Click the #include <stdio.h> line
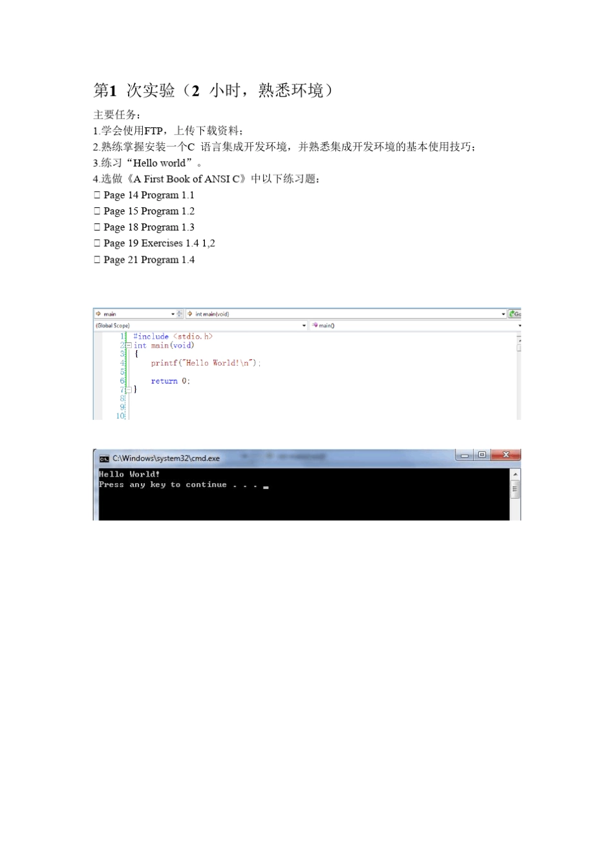Viewport: 614px width, 868px height. pyautogui.click(x=173, y=336)
